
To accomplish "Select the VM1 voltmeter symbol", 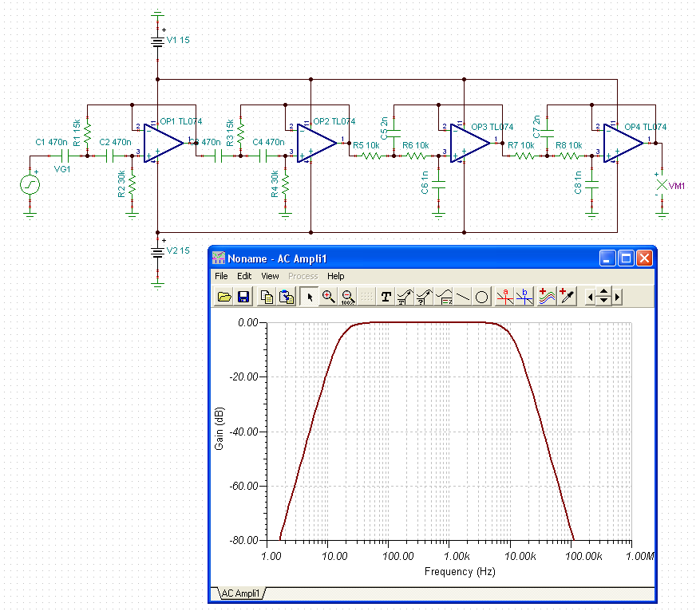I will click(x=662, y=184).
